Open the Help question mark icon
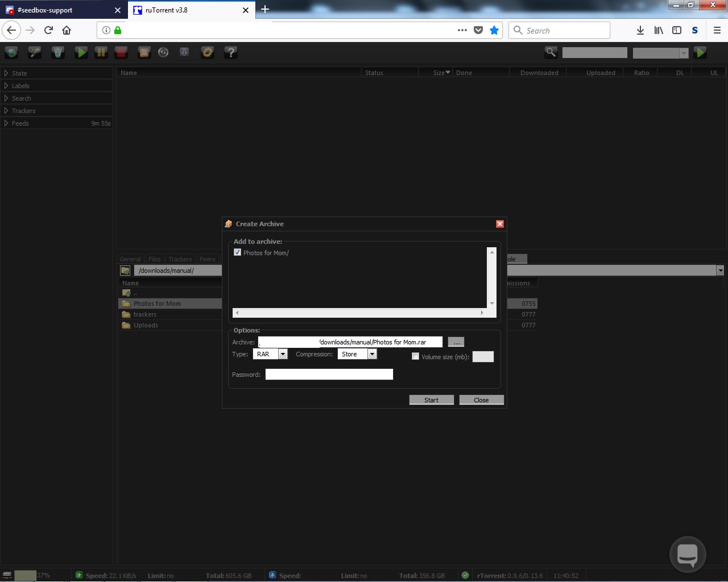The image size is (728, 582). click(x=230, y=52)
